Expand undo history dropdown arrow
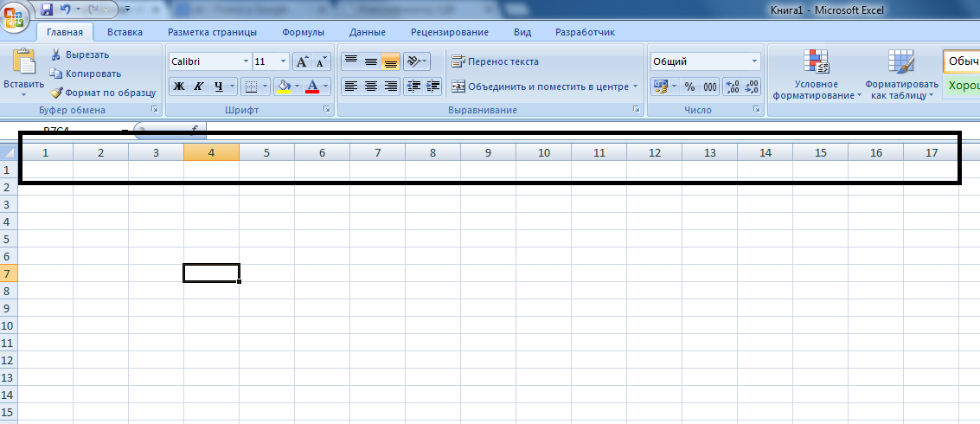 78,10
